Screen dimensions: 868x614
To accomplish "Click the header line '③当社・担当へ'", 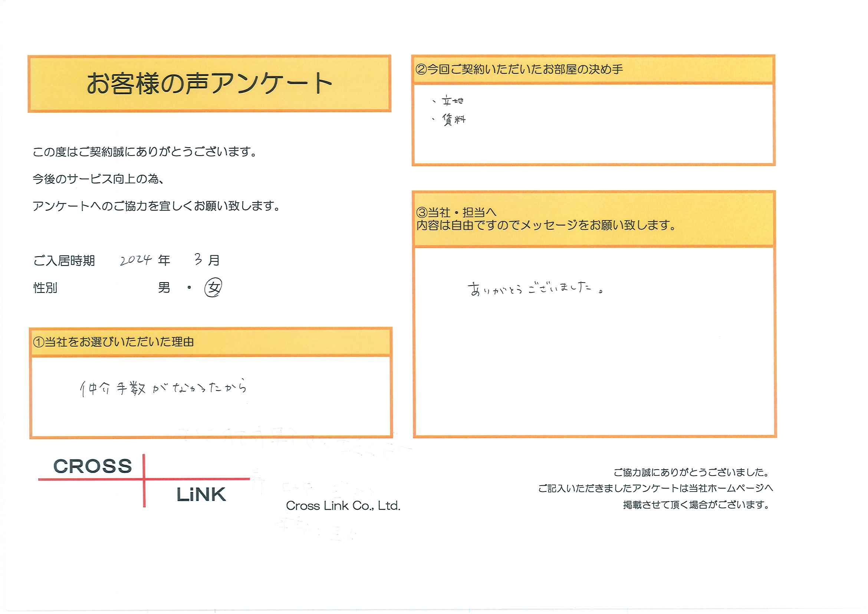I will click(456, 213).
